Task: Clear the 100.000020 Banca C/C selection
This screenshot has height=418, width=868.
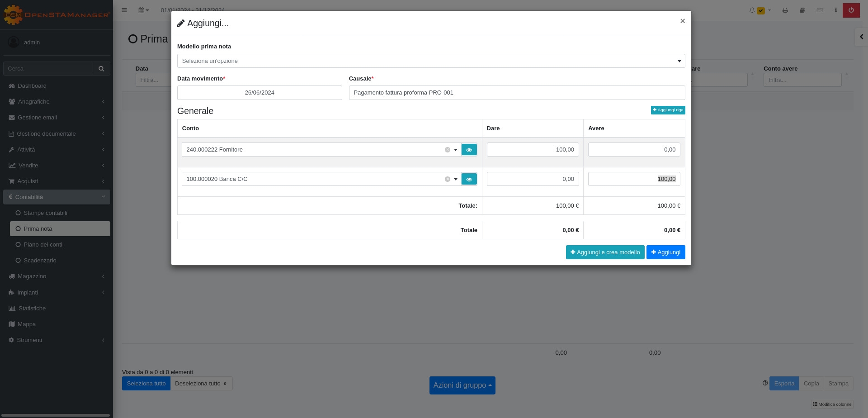Action: point(447,179)
